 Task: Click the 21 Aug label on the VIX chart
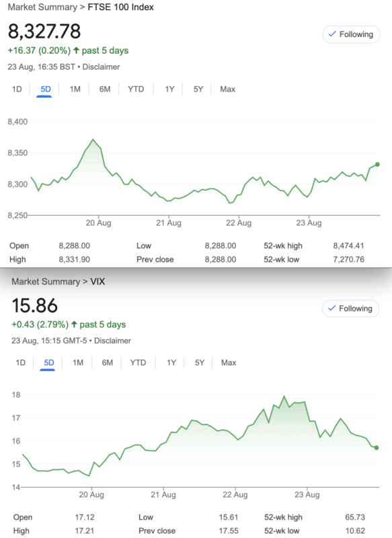pos(163,495)
